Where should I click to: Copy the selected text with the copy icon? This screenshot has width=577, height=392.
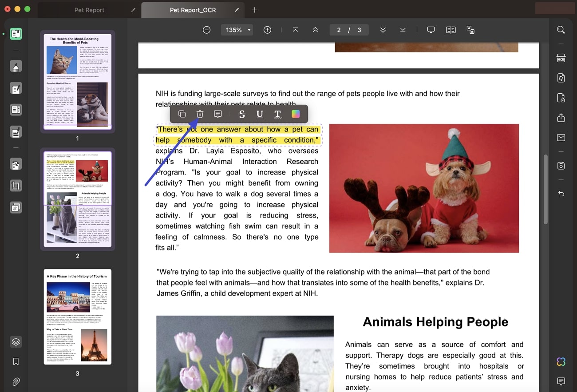coord(182,114)
